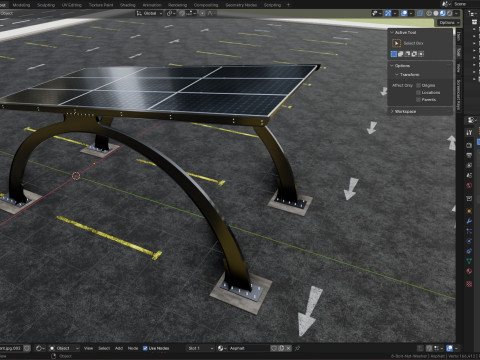Image resolution: width=480 pixels, height=360 pixels.
Task: Toggle X-Ray display in viewport header
Action: 420,13
